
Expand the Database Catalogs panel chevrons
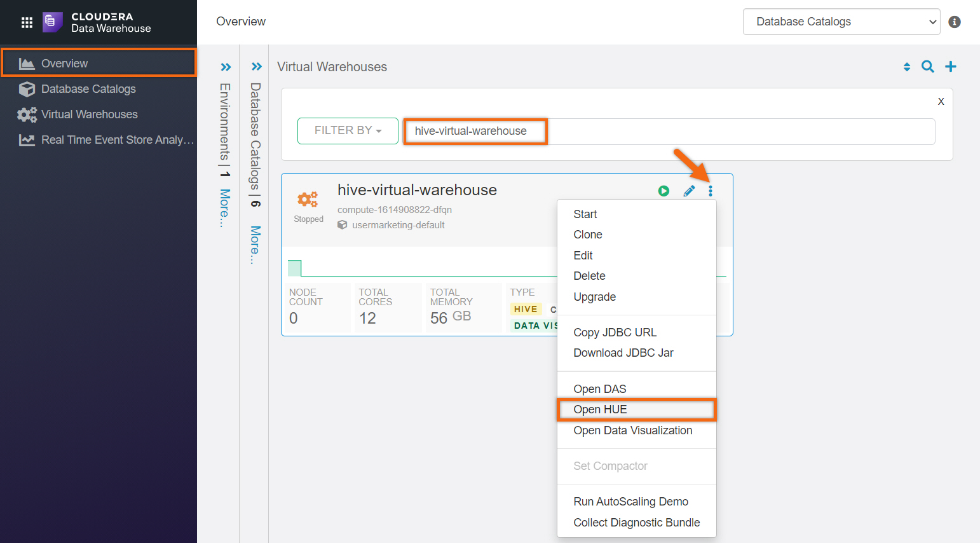click(x=256, y=67)
